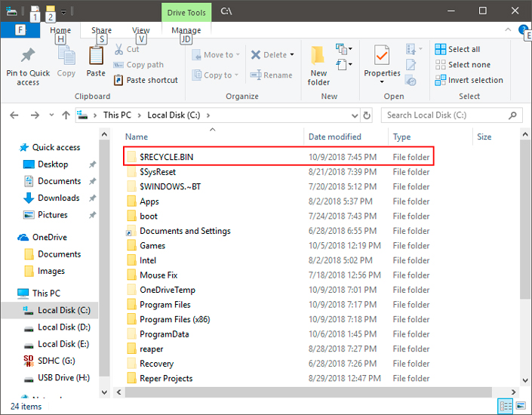Click the Rename button
This screenshot has height=415, width=532.
coord(271,75)
